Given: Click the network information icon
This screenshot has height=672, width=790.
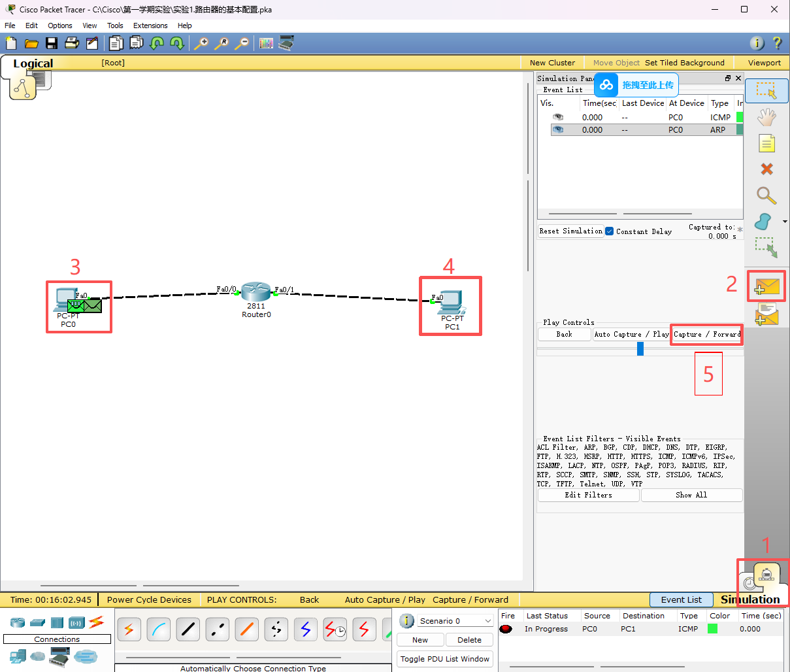Looking at the screenshot, I should click(757, 43).
